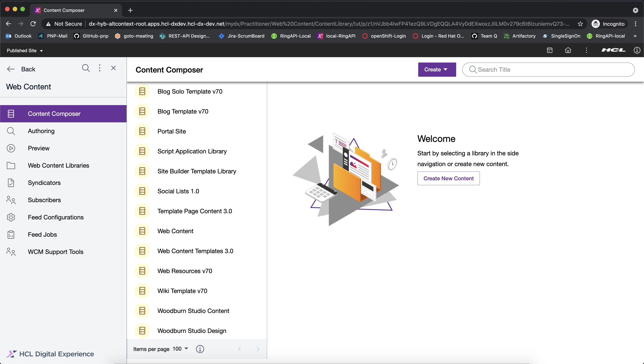Screen dimensions: 644x364
Task: Go to the next page of libraries
Action: [x=258, y=349]
